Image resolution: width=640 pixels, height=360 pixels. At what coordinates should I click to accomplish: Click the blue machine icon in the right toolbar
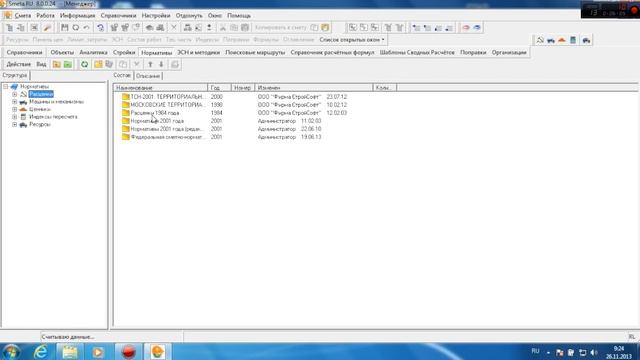551,40
